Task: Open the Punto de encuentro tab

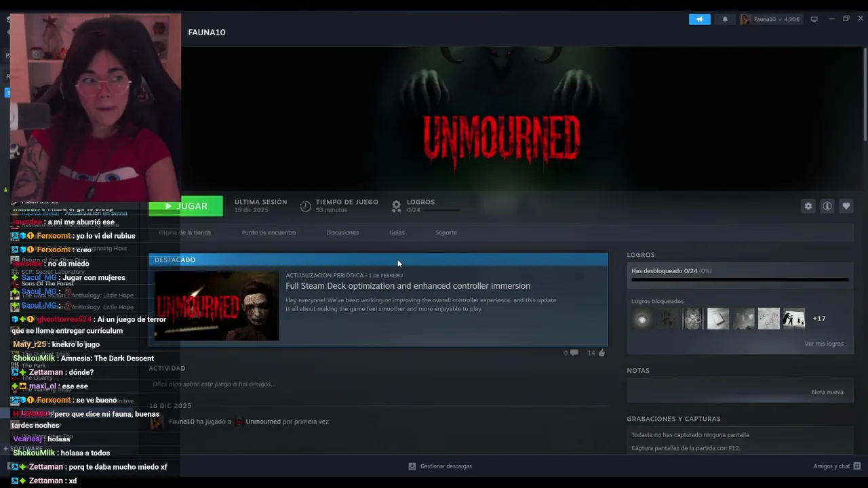Action: click(x=269, y=232)
